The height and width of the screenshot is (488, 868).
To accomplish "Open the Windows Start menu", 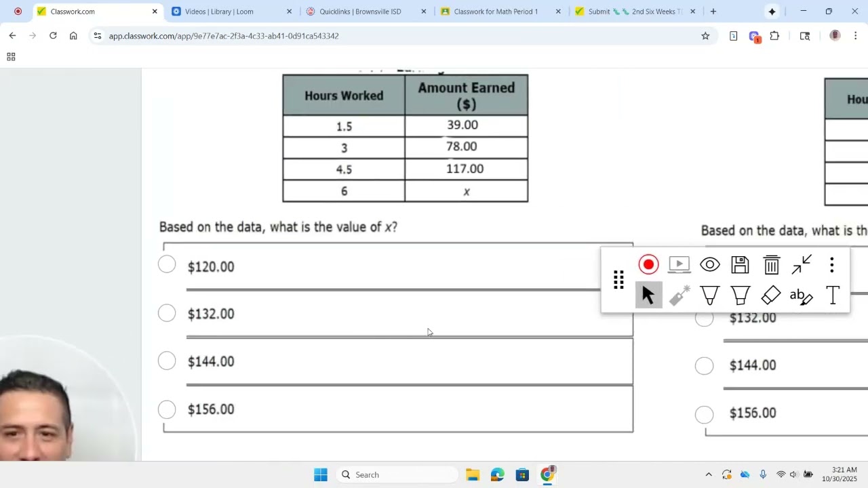I will 321,474.
